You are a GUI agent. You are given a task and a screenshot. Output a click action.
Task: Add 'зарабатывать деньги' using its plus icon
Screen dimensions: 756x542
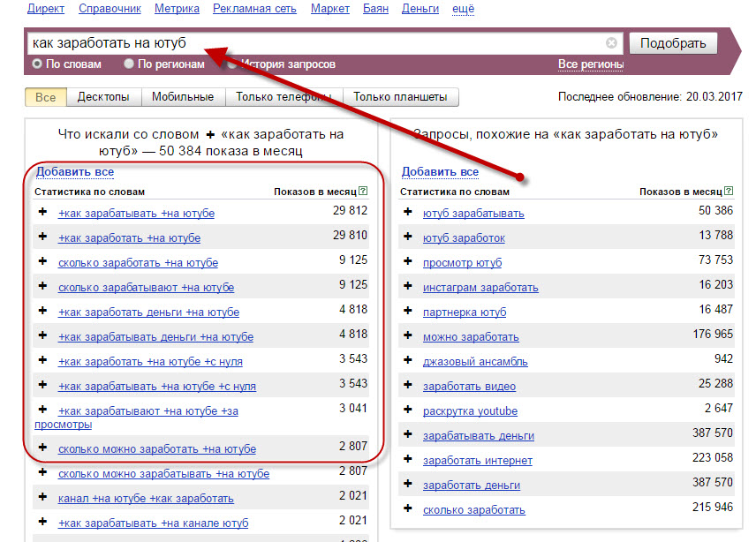click(x=408, y=434)
